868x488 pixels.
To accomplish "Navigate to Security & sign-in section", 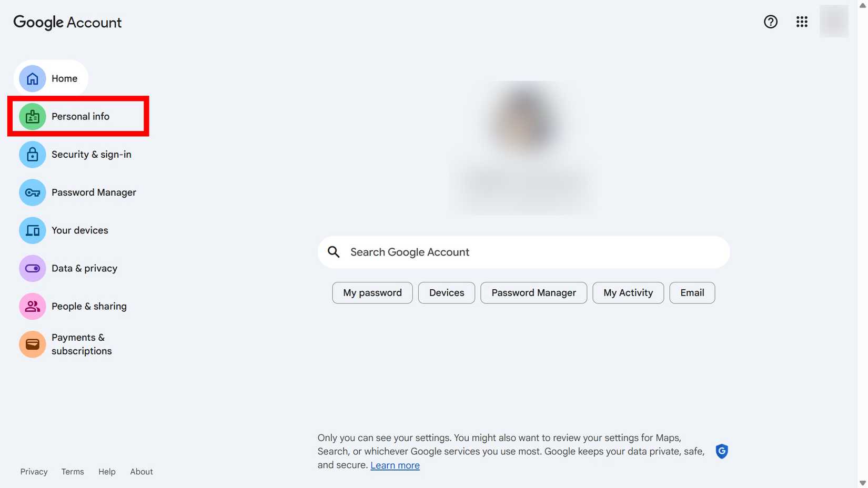I will [91, 154].
